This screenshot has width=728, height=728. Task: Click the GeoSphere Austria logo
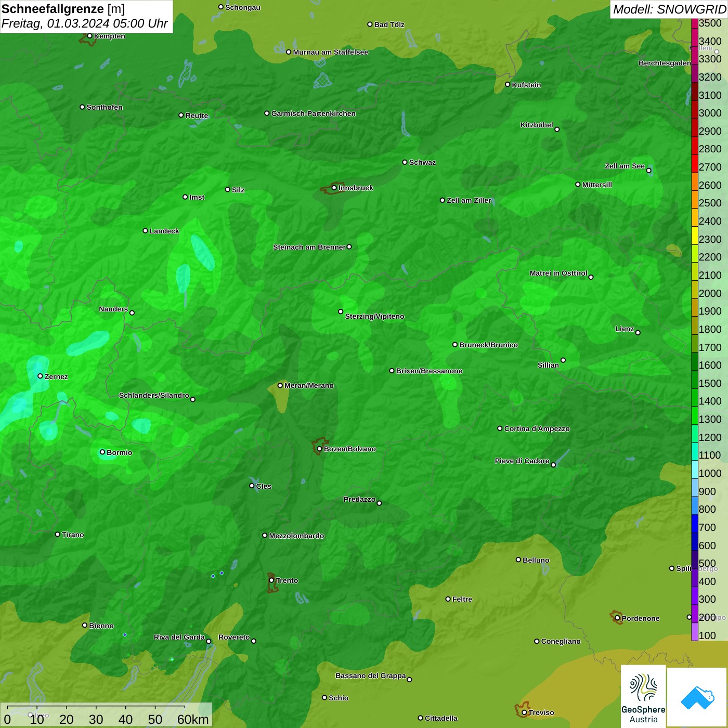coord(643,696)
